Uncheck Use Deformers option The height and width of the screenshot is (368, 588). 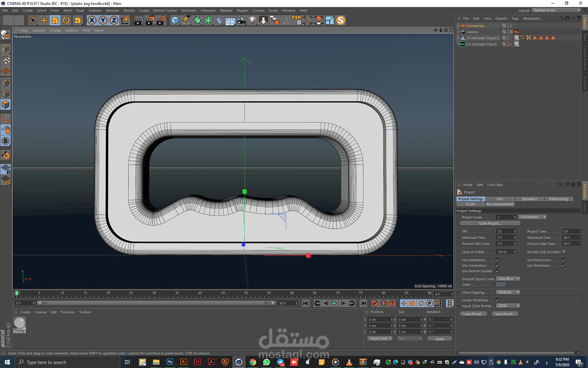564,265
